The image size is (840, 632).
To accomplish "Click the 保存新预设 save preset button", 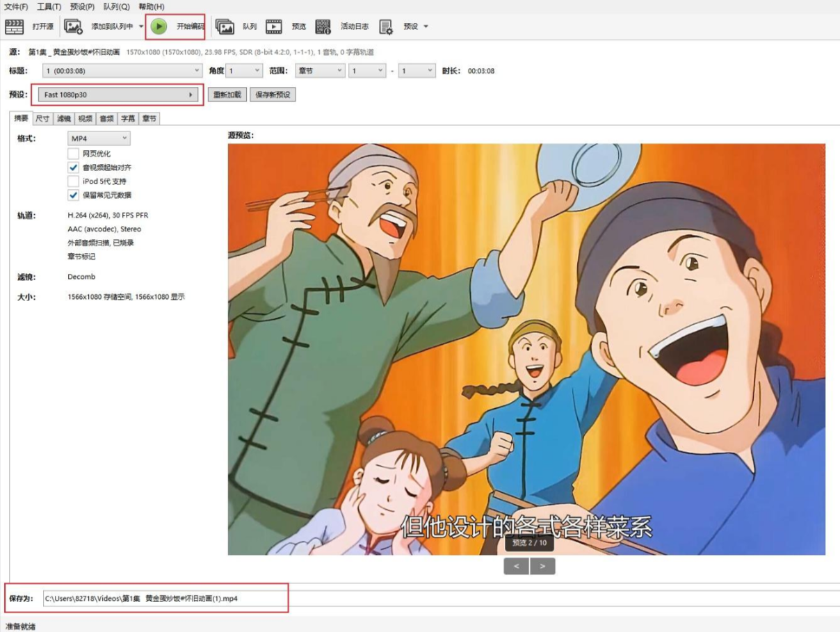I will (x=273, y=95).
